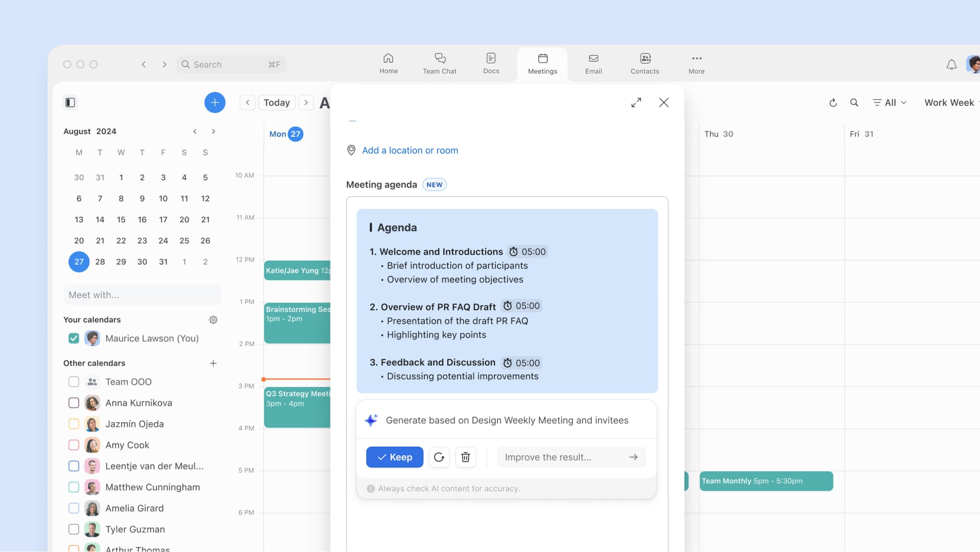Click the regenerate agenda icon
This screenshot has width=980, height=552.
pyautogui.click(x=439, y=457)
